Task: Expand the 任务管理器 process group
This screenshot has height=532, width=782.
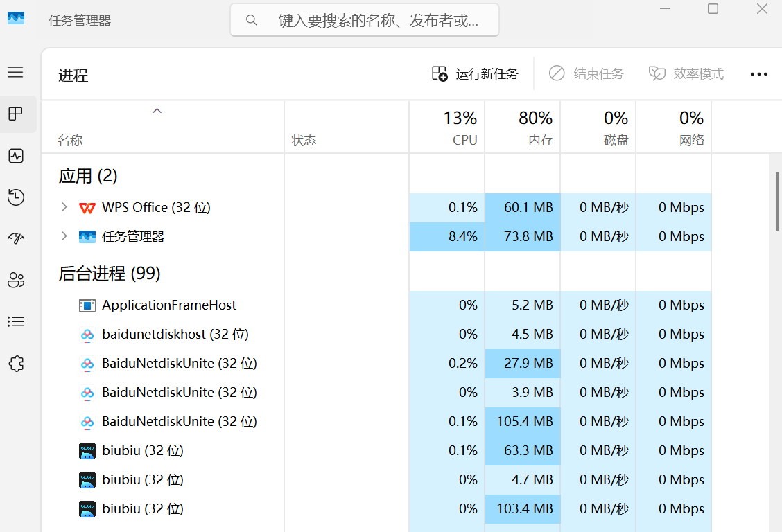Action: (x=64, y=236)
